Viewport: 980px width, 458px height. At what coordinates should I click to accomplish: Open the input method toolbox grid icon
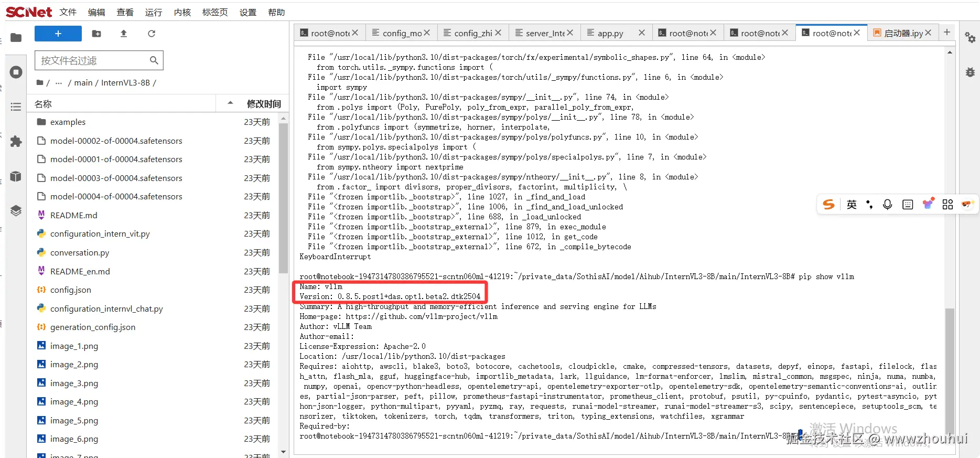[x=947, y=205]
